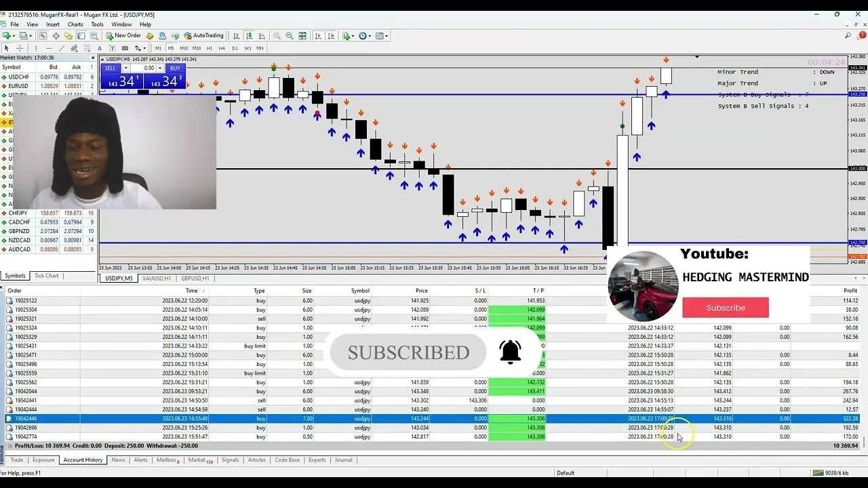
Task: Launch MetaEditor from toolbar
Action: tap(150, 36)
